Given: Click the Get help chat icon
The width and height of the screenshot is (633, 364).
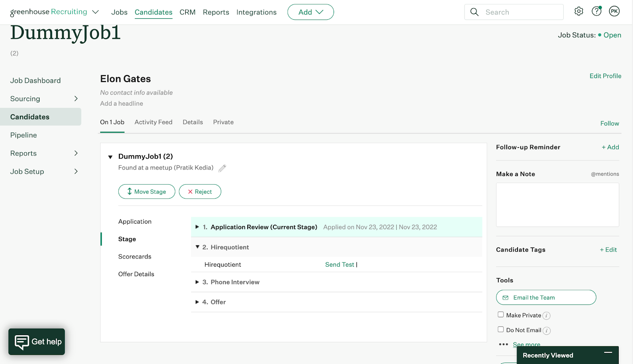Looking at the screenshot, I should click(22, 342).
